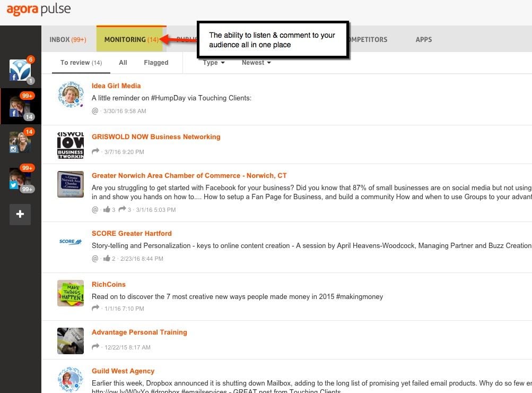Open the Instagram profile in sidebar
Screen dimensions: 532x393
pos(20,142)
